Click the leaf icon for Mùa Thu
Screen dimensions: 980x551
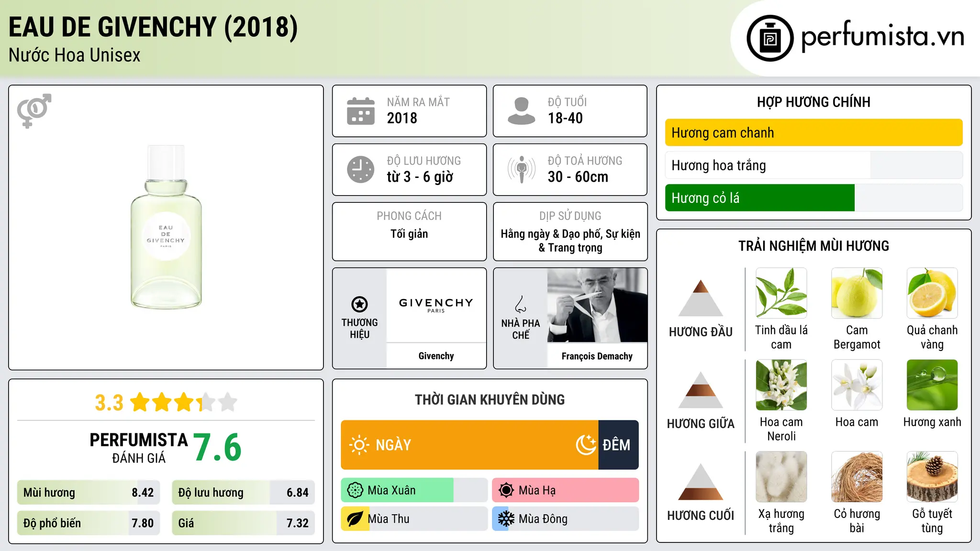(355, 519)
